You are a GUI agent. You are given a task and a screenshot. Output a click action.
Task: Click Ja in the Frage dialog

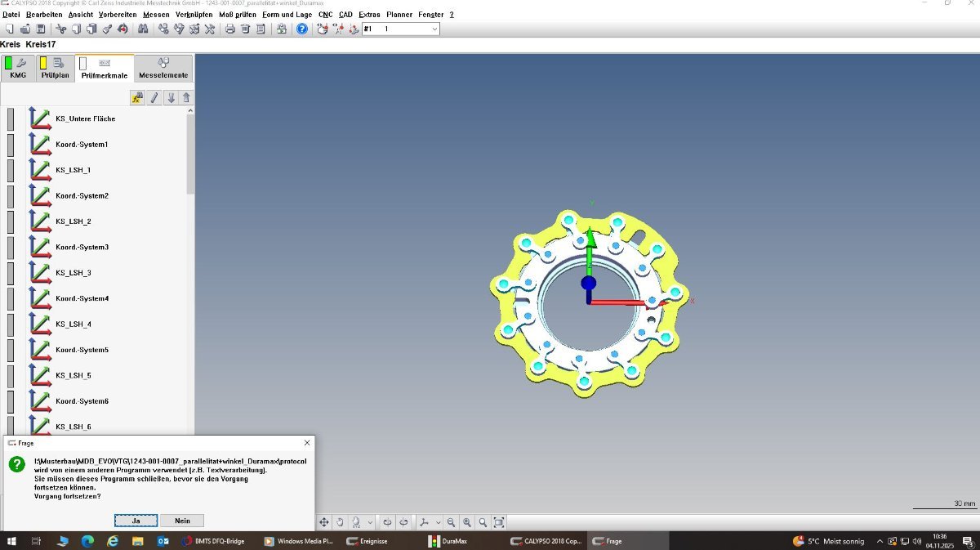pyautogui.click(x=136, y=521)
